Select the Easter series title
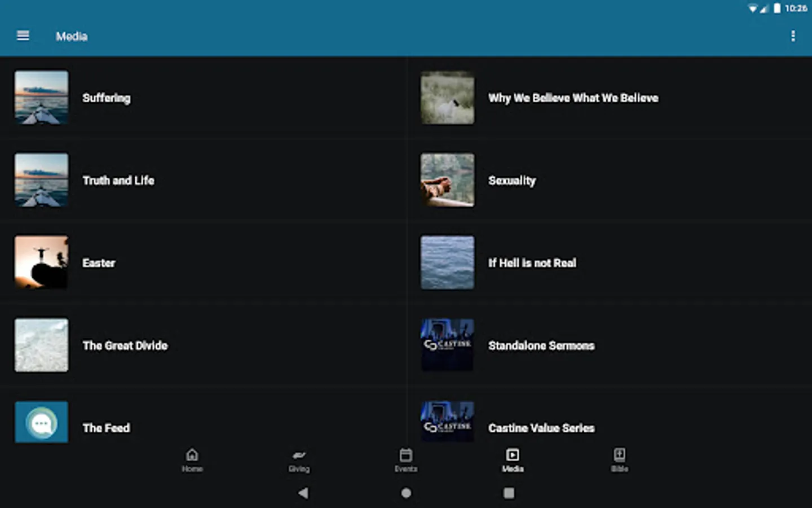Screen dimensions: 812x508 [x=99, y=263]
